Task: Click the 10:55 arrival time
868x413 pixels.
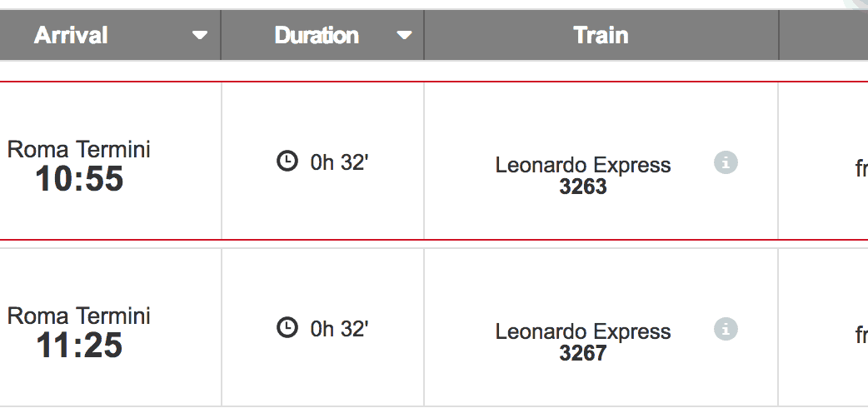Action: click(x=79, y=179)
